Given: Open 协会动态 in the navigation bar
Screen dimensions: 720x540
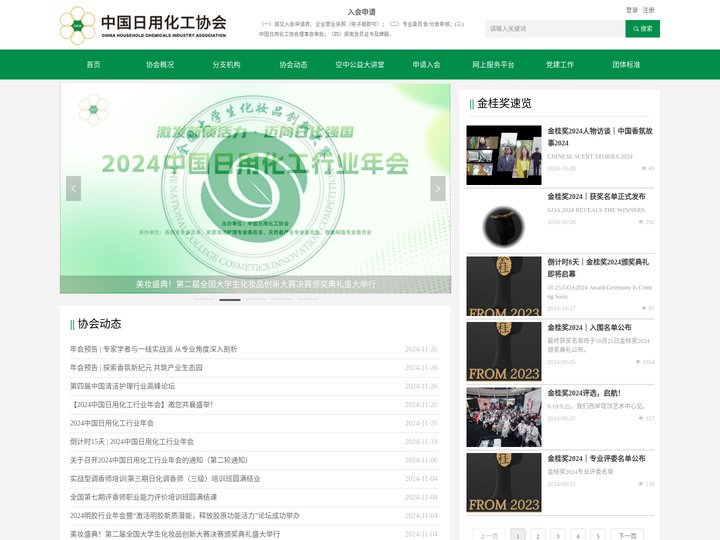Looking at the screenshot, I should tap(293, 65).
